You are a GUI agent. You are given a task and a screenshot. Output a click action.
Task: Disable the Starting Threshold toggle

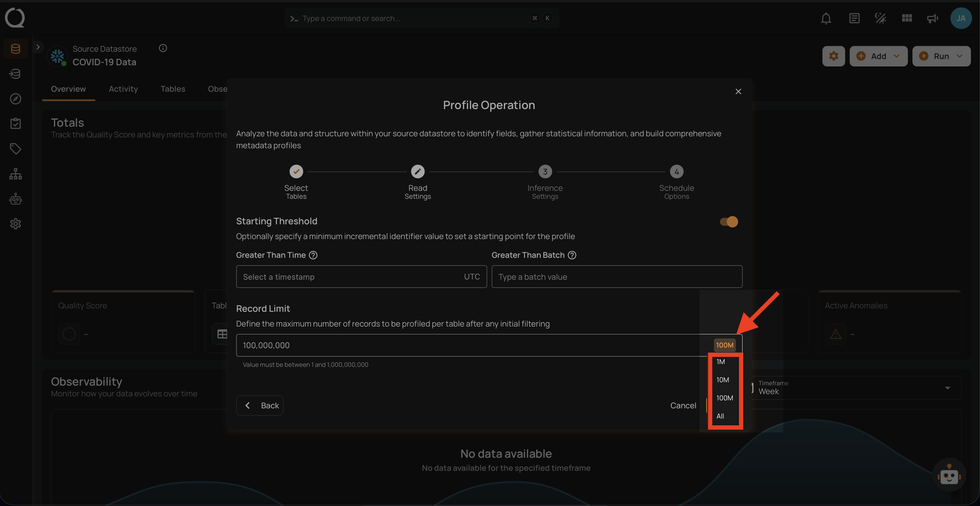(728, 222)
